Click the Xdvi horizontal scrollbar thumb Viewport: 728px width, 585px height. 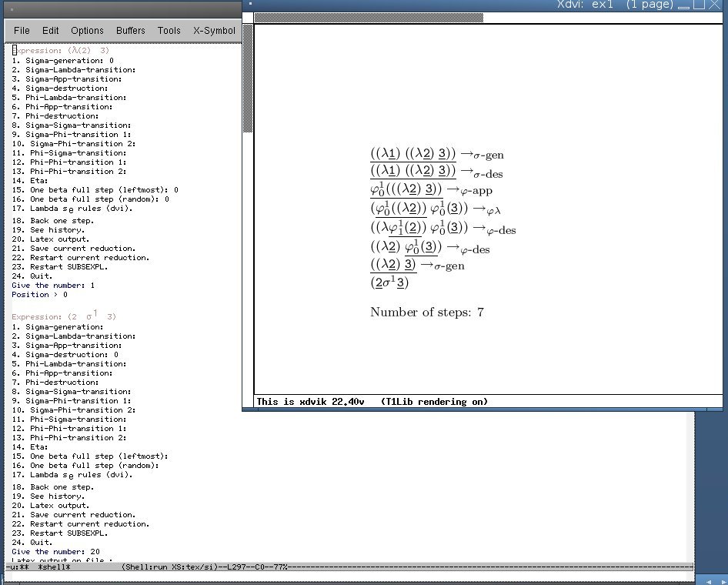[x=368, y=18]
